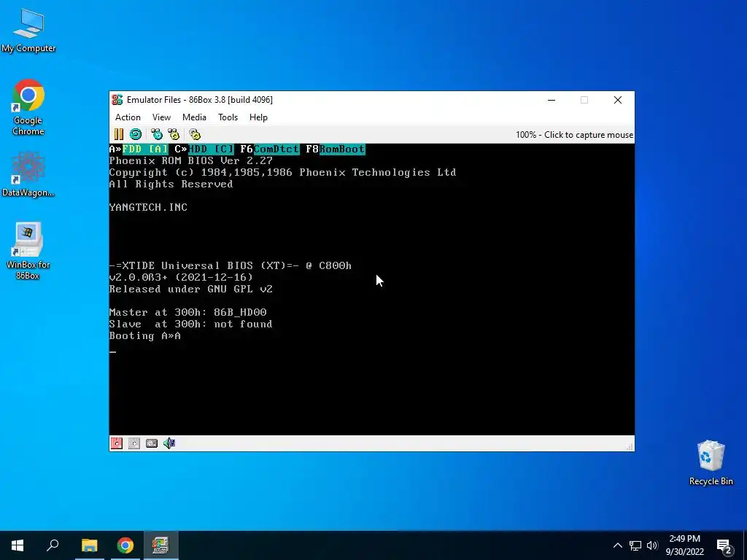Click the network tray icon
Screen dimensions: 747x560
pyautogui.click(x=635, y=545)
